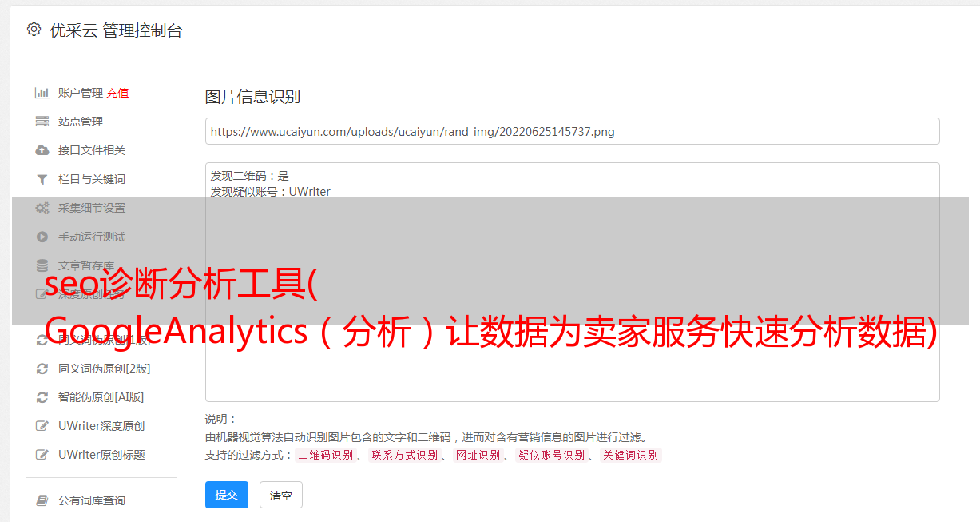980x522 pixels.
Task: Click the edit icon next to UWriter深度原创
Action: point(42,426)
